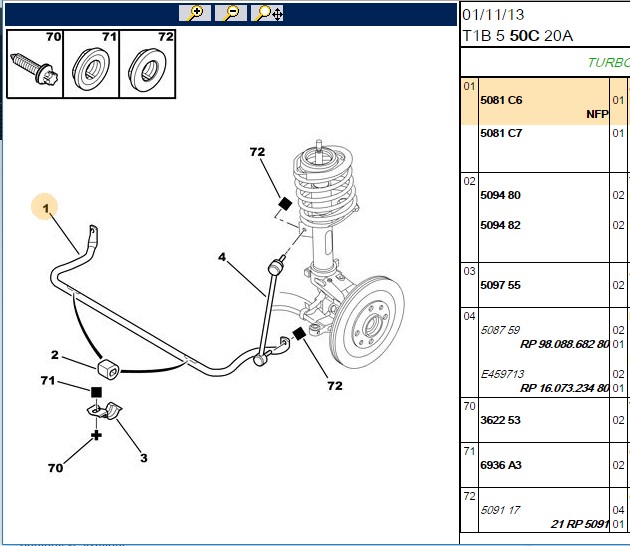This screenshot has height=546, width=630.
Task: Select part number 5087 59
Action: (500, 330)
